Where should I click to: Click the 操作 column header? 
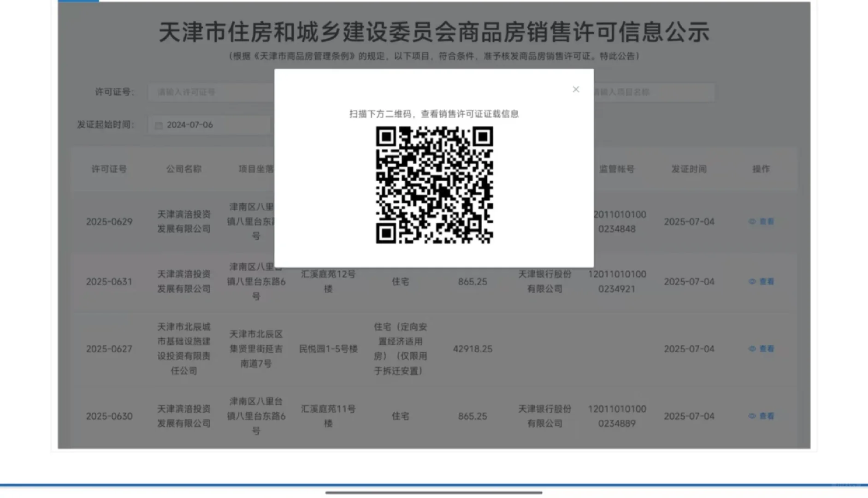(x=762, y=169)
